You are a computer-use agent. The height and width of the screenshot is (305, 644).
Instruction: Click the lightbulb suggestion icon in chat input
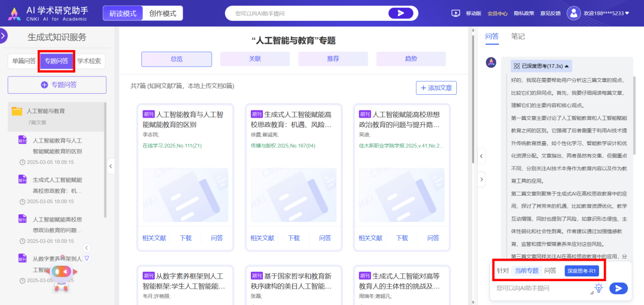[599, 288]
